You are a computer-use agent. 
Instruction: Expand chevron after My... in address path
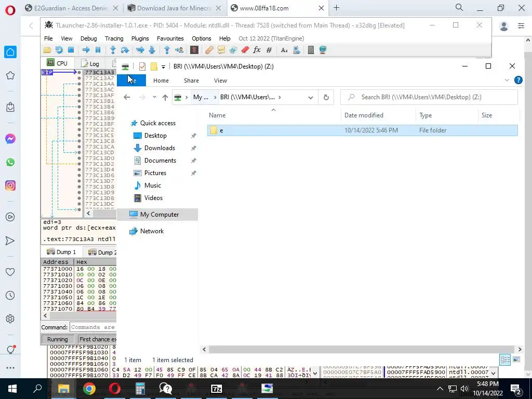[215, 97]
